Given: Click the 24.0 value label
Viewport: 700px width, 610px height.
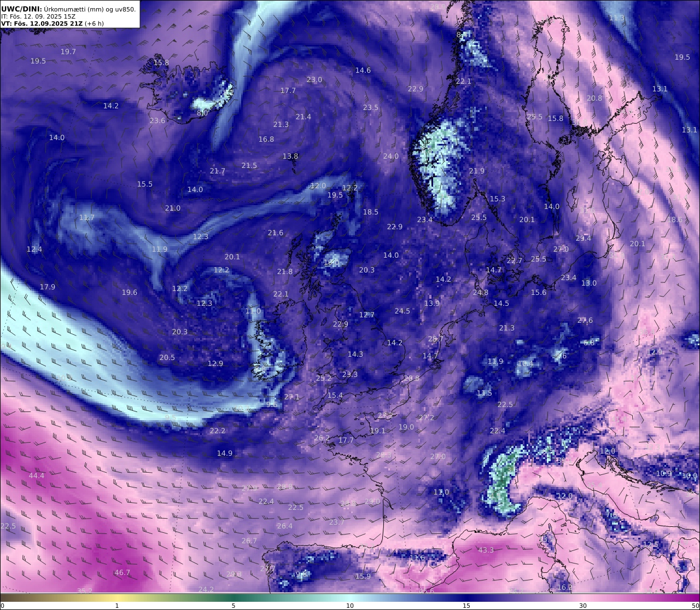Looking at the screenshot, I should 391,156.
